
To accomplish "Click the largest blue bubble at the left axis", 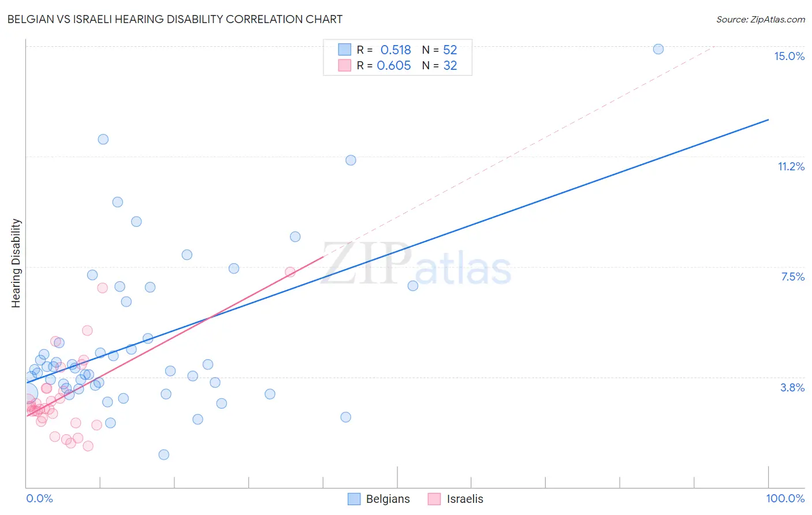I will 27,395.
